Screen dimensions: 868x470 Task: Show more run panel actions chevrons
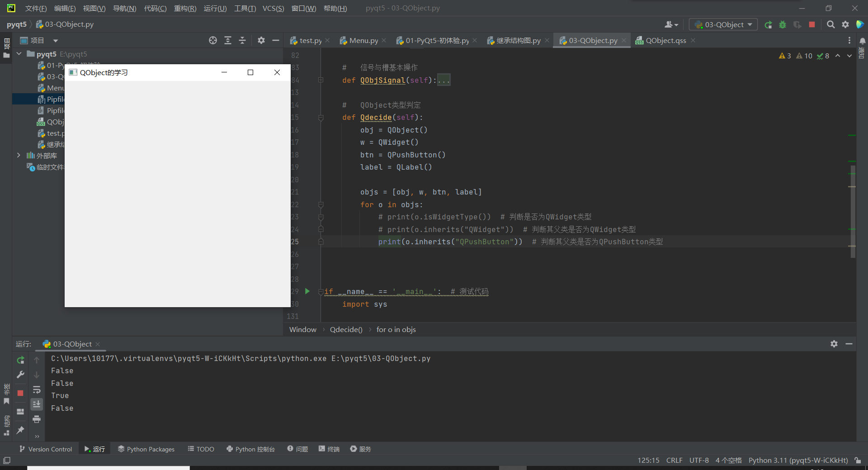point(37,437)
